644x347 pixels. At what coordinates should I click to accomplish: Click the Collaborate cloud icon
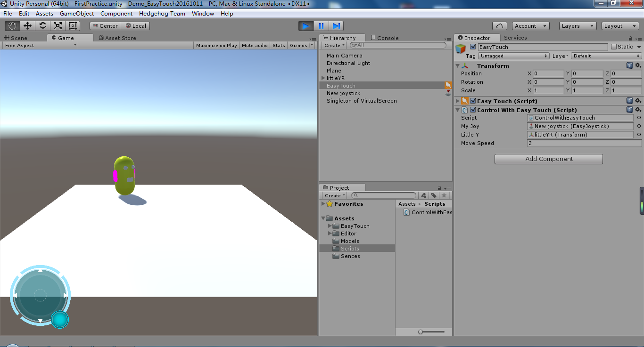499,25
